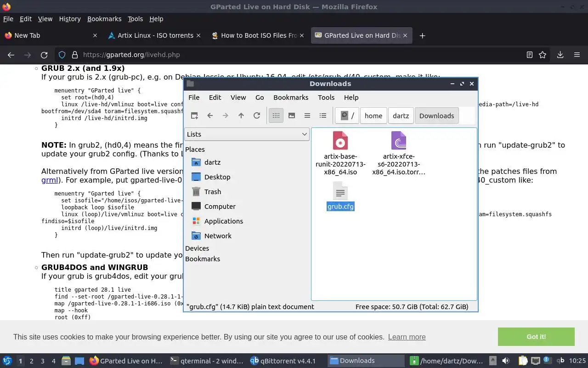Open Firefox downloads panel
Image resolution: width=588 pixels, height=368 pixels.
[x=560, y=55]
